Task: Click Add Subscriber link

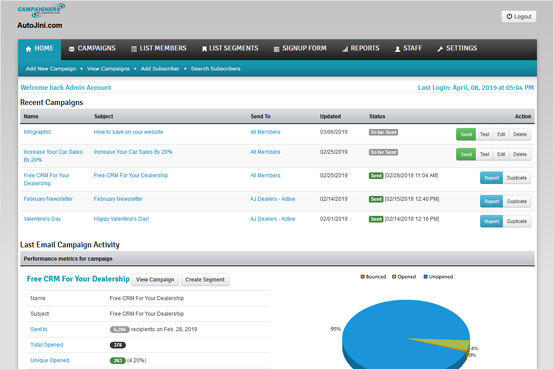Action: pos(160,69)
